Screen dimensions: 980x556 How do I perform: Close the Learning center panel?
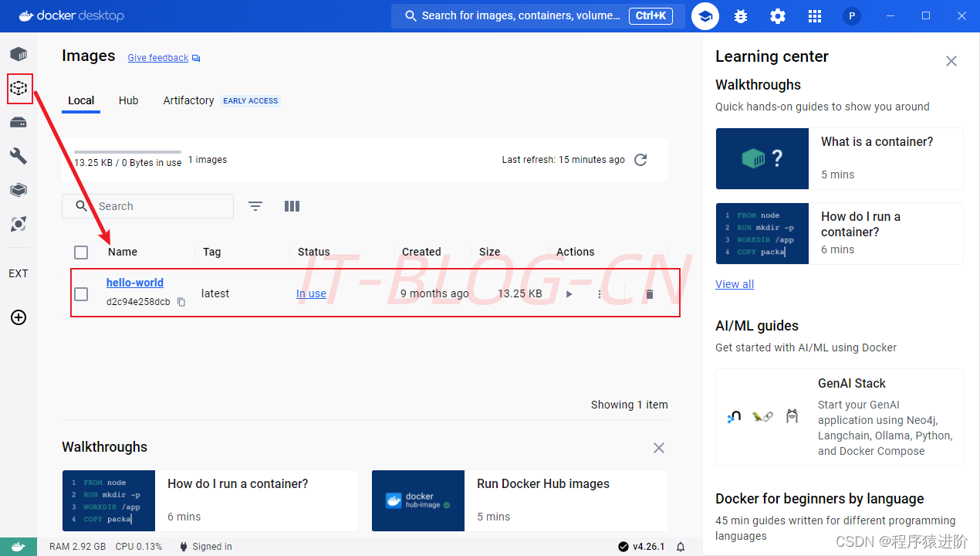pos(951,61)
